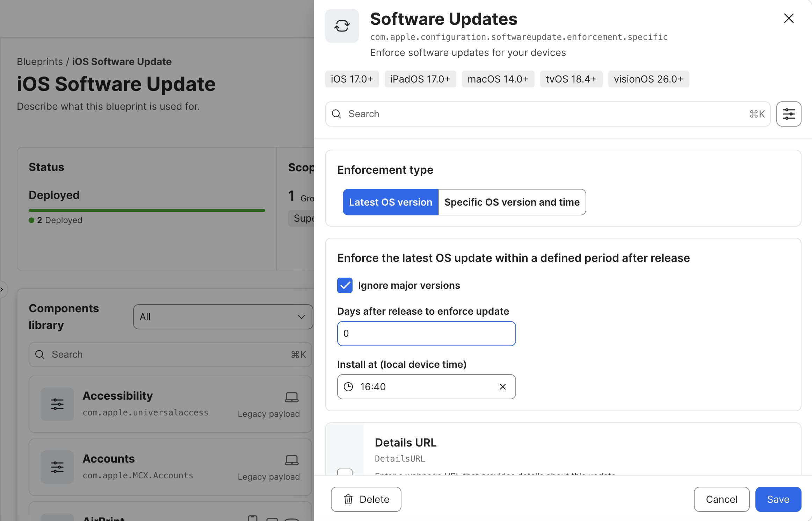Click the visionOS 26.0+ platform tag
The image size is (812, 521).
point(648,79)
